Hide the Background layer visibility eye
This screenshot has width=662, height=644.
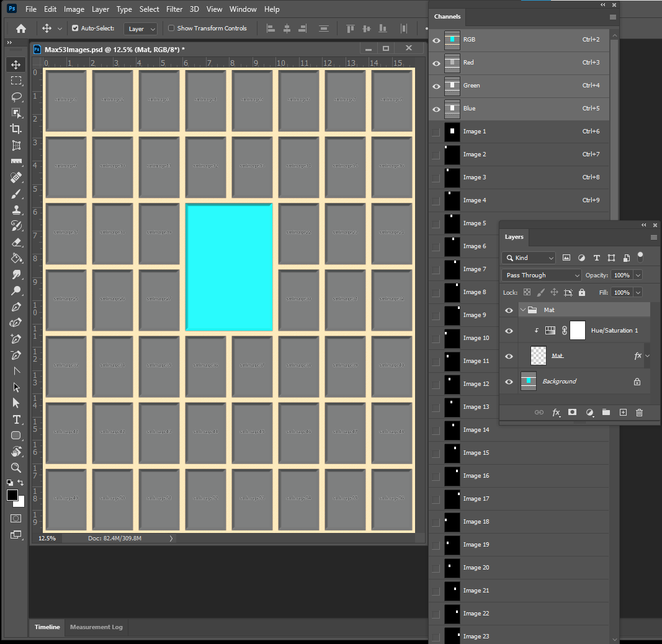(x=509, y=382)
